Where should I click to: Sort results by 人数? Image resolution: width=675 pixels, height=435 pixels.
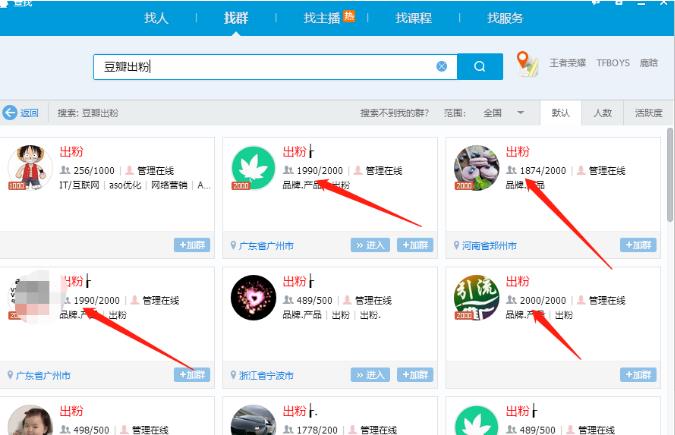[602, 113]
